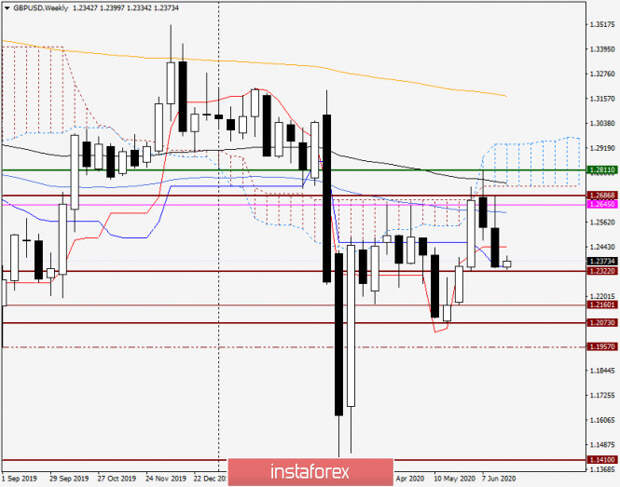Click the 1.26868 red level label
The width and height of the screenshot is (620, 487).
coord(603,196)
